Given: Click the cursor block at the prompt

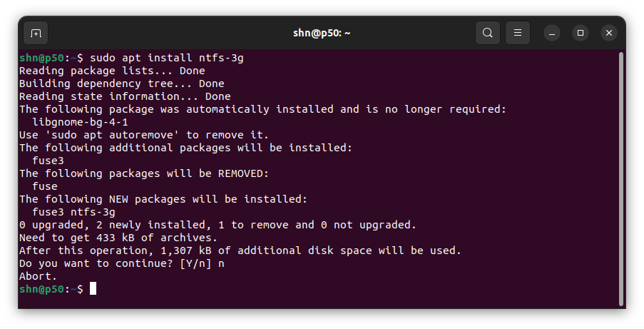Looking at the screenshot, I should (93, 289).
